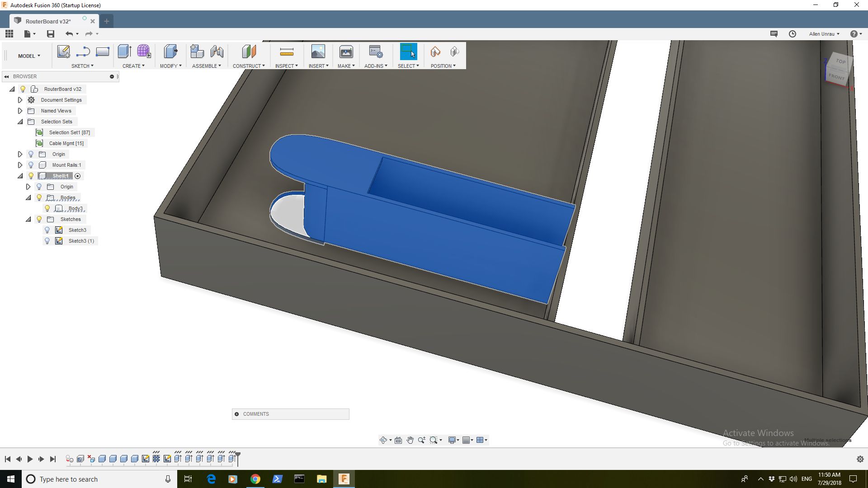Click the Create Sketch icon

tap(63, 52)
